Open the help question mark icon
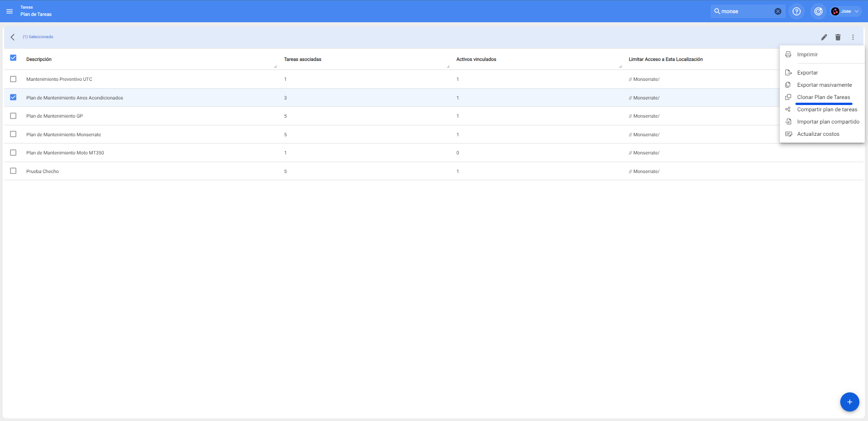This screenshot has height=421, width=868. tap(796, 11)
